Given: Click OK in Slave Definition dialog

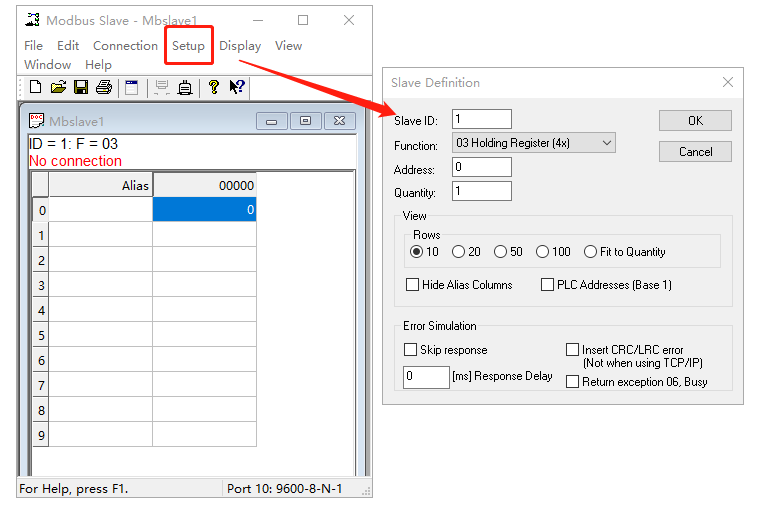Looking at the screenshot, I should (695, 121).
